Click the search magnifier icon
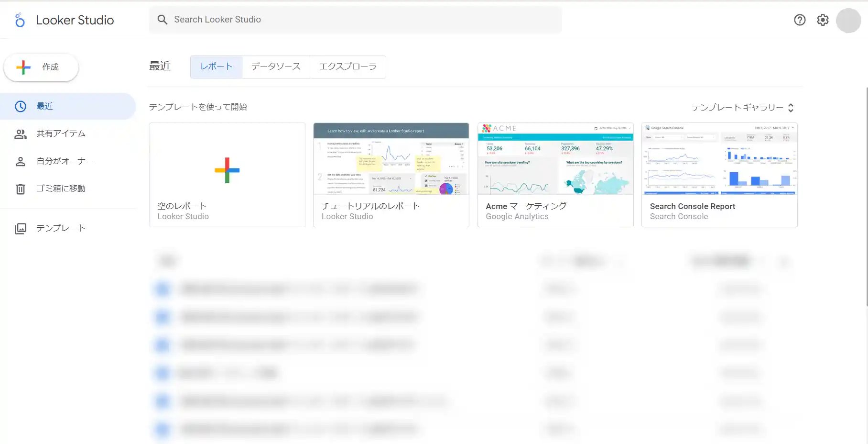 tap(163, 20)
